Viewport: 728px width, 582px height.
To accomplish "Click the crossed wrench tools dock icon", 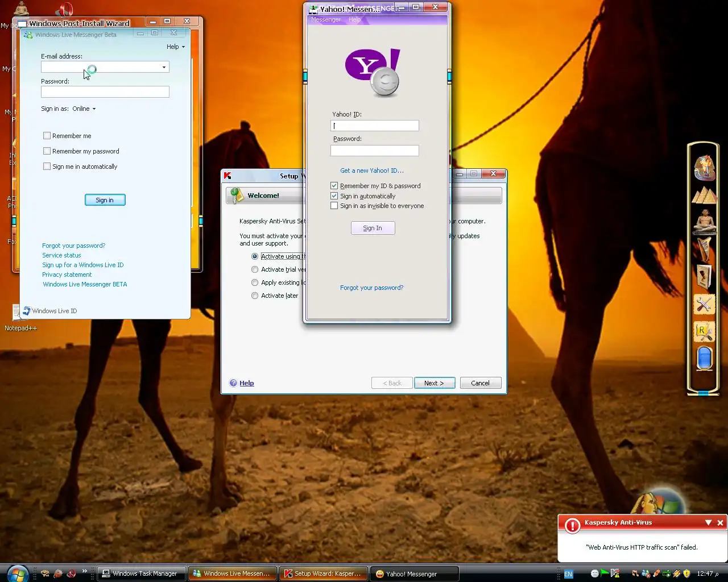I will click(x=704, y=305).
